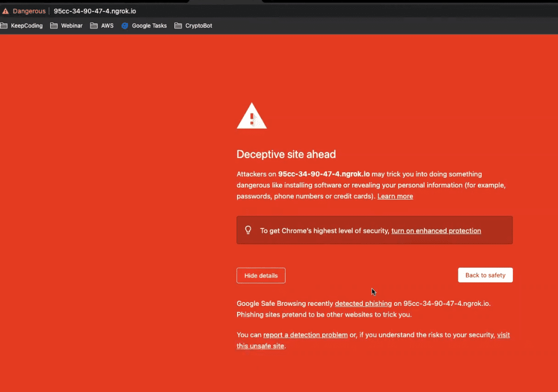558x392 pixels.
Task: Open the AWS bookmark folder
Action: click(102, 26)
